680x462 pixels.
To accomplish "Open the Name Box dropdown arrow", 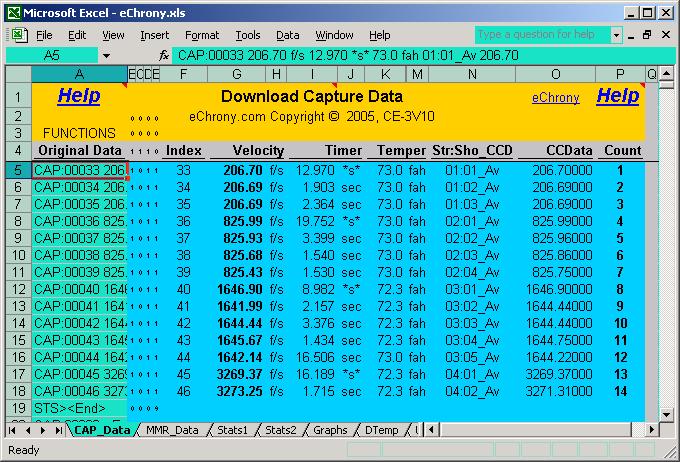I will (x=106, y=56).
